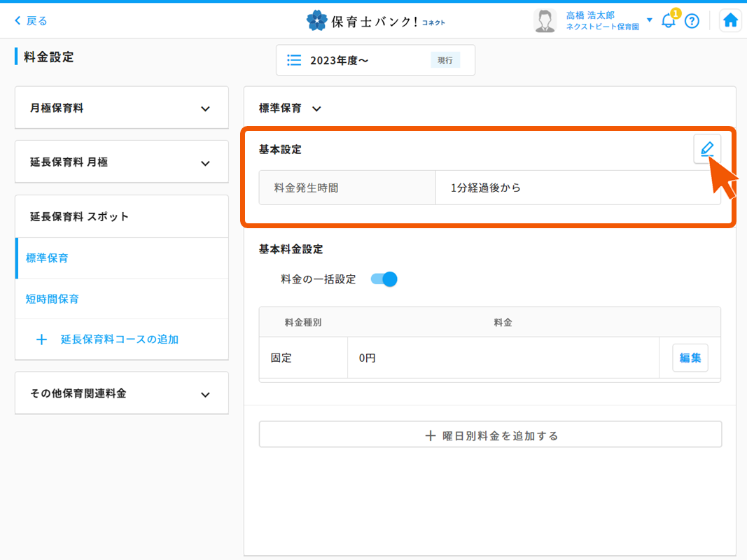The height and width of the screenshot is (560, 747).
Task: Open the notification bell
Action: tap(668, 21)
